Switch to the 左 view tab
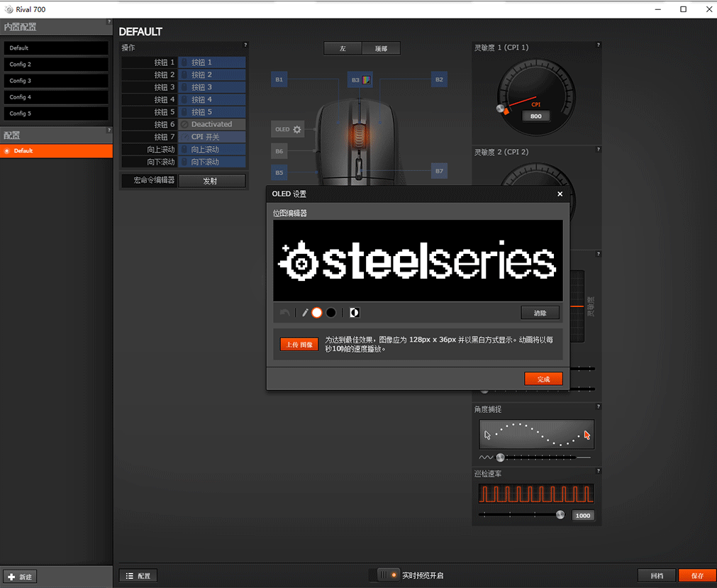Viewport: 717px width, 588px height. 343,48
